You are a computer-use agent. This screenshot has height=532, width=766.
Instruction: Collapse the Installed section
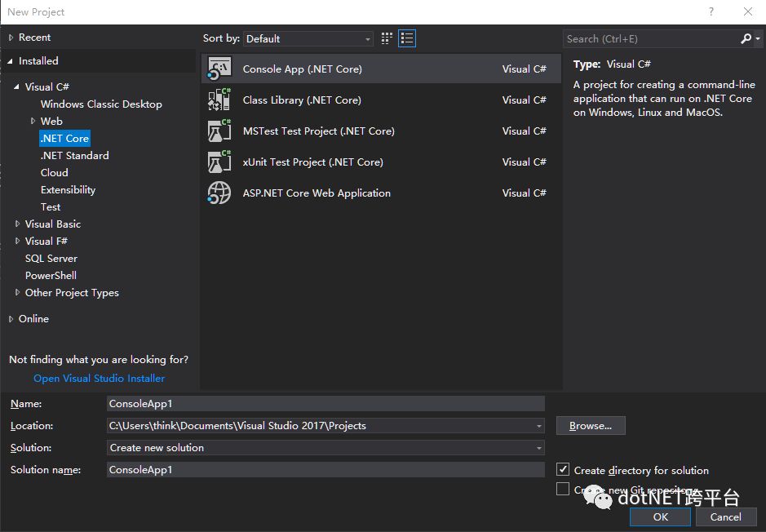click(x=11, y=61)
